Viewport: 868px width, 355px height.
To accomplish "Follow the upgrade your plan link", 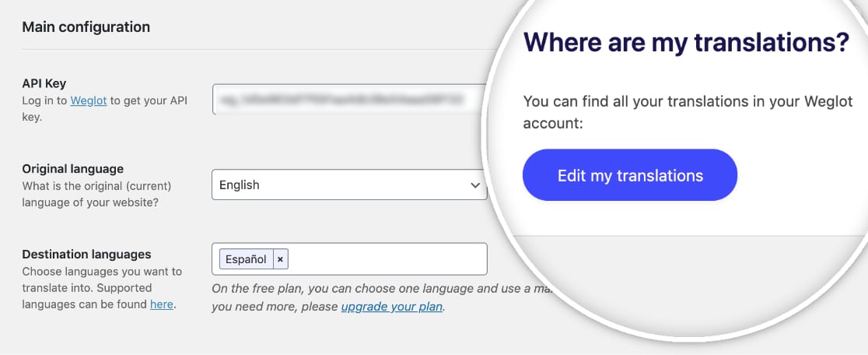I will click(x=391, y=306).
